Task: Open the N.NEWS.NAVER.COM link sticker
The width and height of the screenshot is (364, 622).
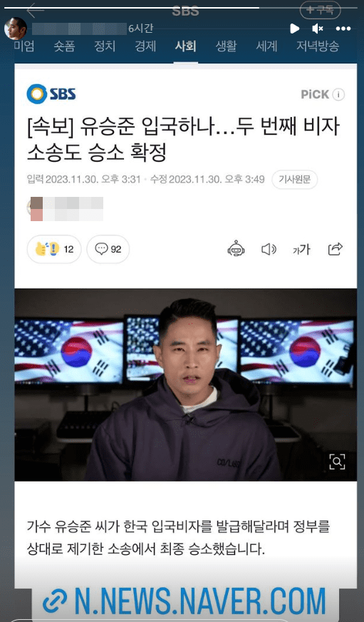Action: 185,601
